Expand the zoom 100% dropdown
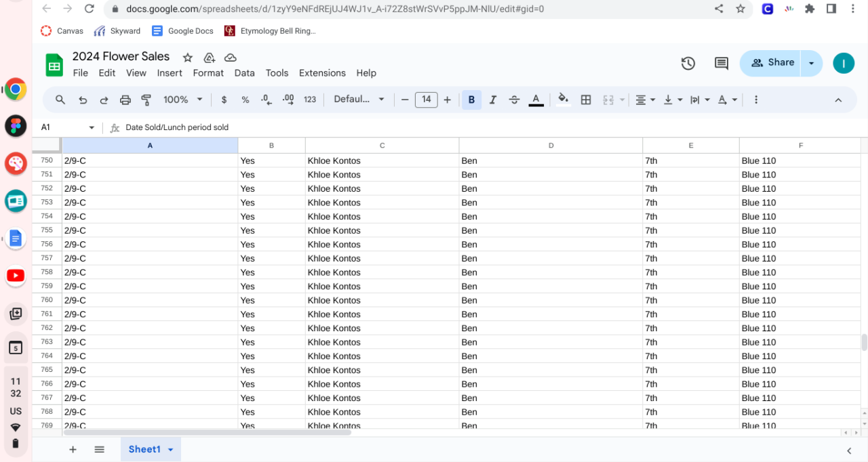Image resolution: width=868 pixels, height=462 pixels. [x=183, y=100]
